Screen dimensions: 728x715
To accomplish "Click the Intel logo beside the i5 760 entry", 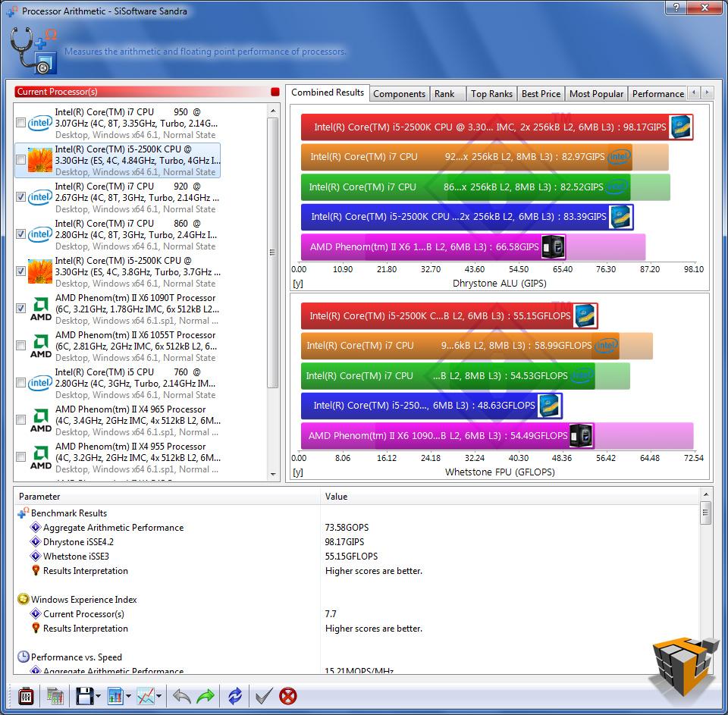I will pos(40,383).
